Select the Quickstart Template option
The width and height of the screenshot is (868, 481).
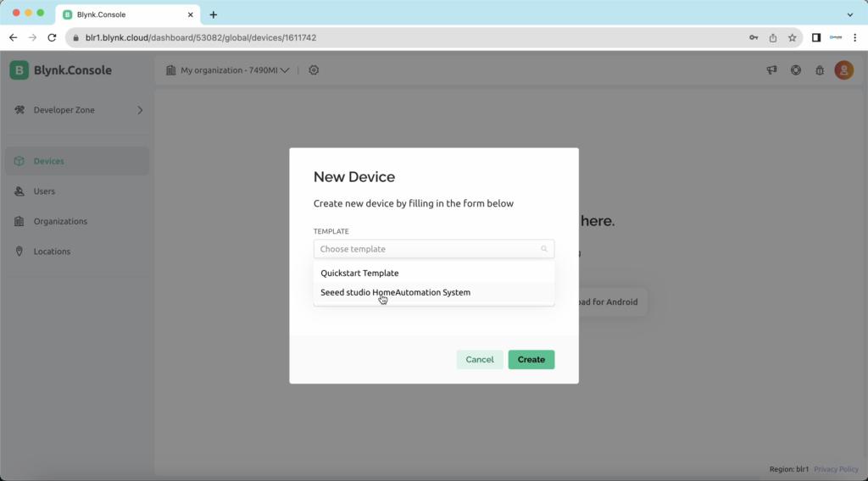pyautogui.click(x=433, y=274)
